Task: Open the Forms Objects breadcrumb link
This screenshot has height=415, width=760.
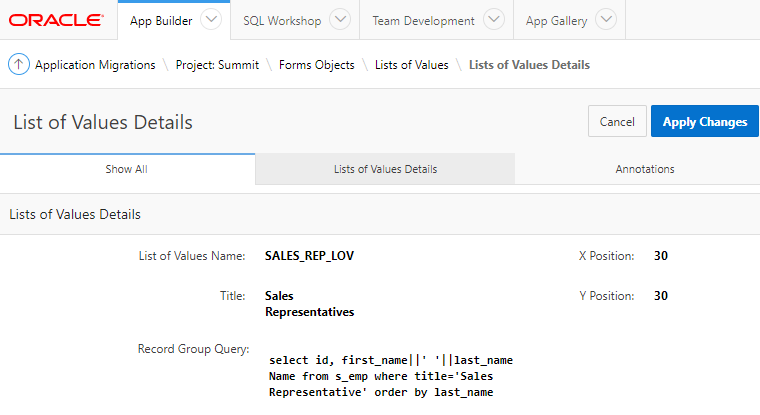Action: [317, 65]
